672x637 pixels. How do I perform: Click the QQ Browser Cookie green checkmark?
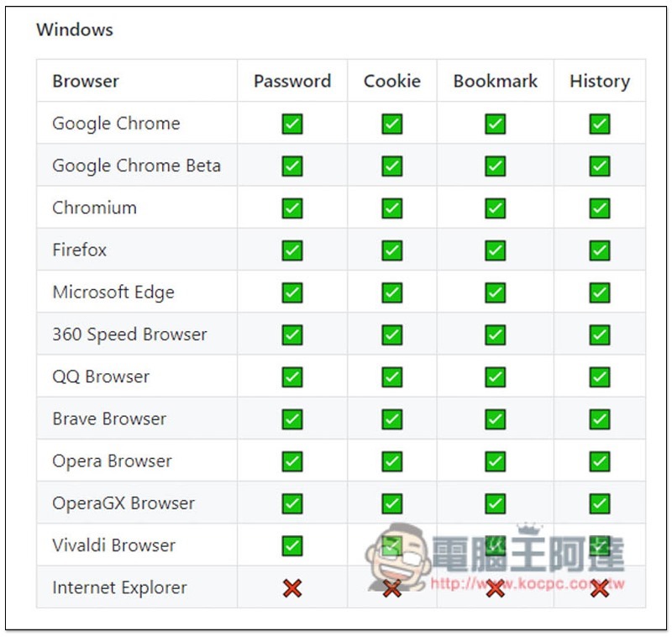pyautogui.click(x=391, y=376)
